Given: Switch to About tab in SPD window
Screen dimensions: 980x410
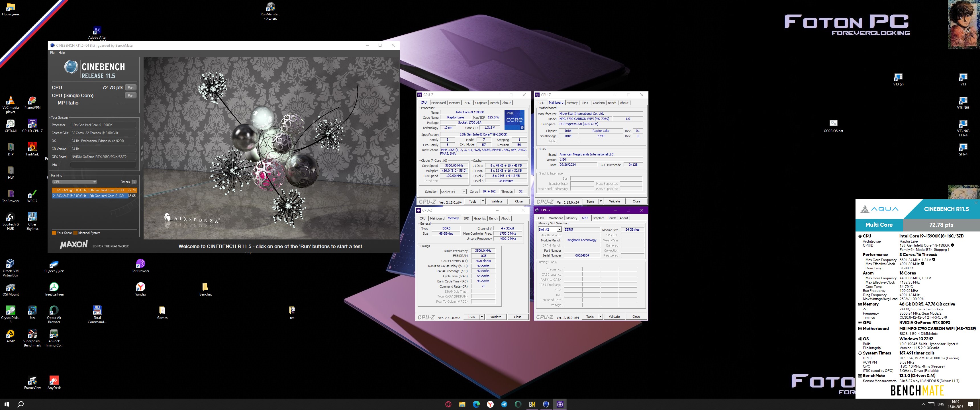Looking at the screenshot, I should 624,218.
